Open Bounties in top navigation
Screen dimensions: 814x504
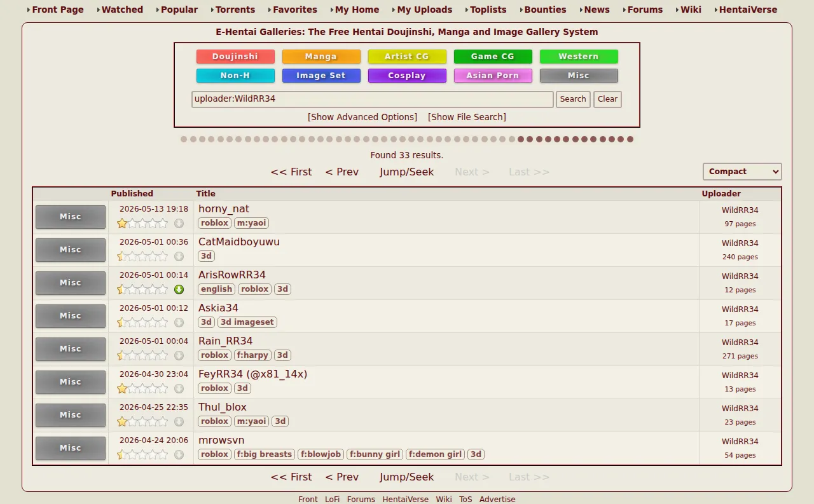click(x=545, y=10)
